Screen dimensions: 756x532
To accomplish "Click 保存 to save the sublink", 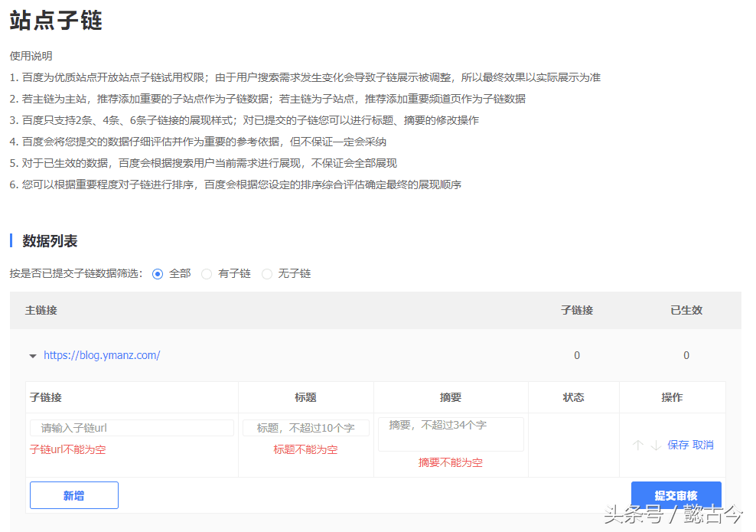I will 678,445.
